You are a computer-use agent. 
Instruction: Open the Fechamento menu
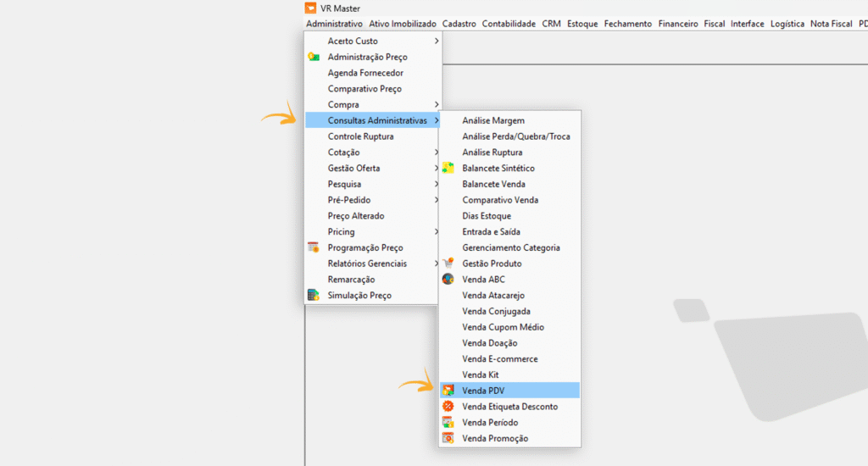point(628,24)
